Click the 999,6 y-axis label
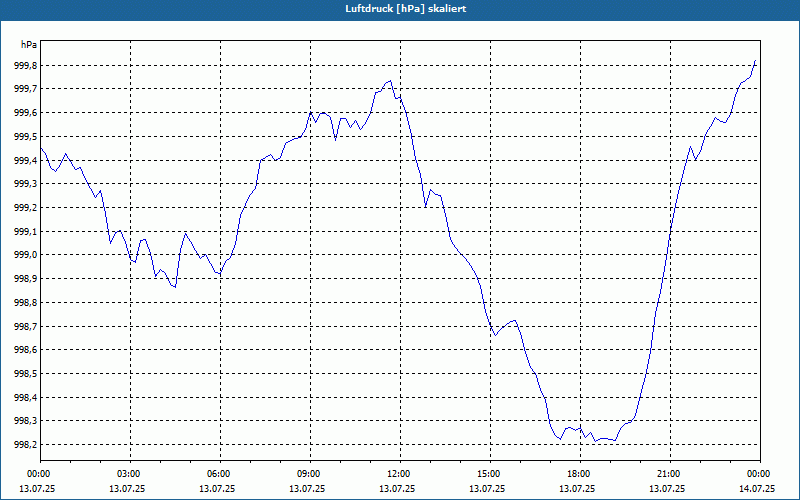 (x=25, y=113)
